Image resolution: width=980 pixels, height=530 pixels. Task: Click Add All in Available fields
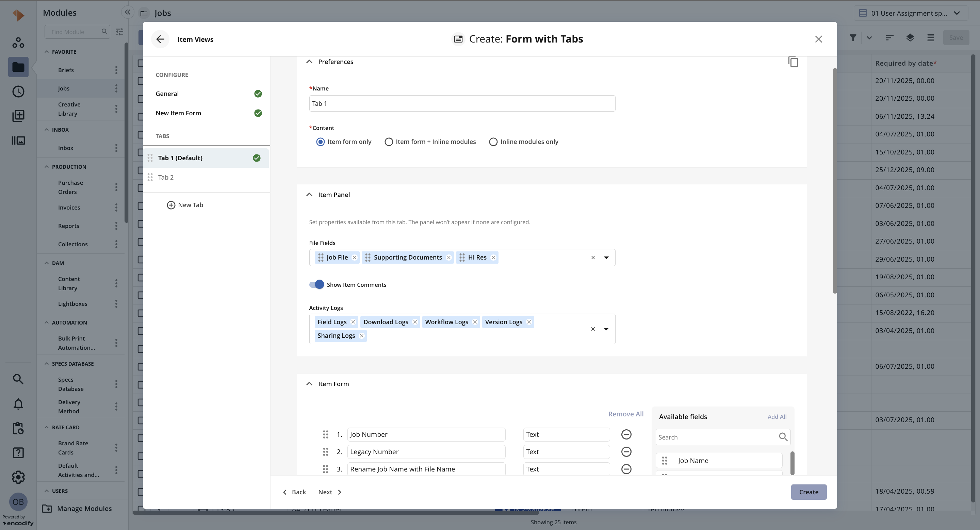click(x=777, y=417)
